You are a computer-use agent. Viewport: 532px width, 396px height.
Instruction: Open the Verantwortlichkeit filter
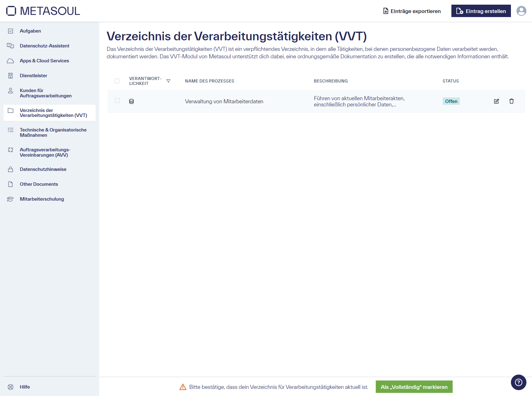(168, 81)
